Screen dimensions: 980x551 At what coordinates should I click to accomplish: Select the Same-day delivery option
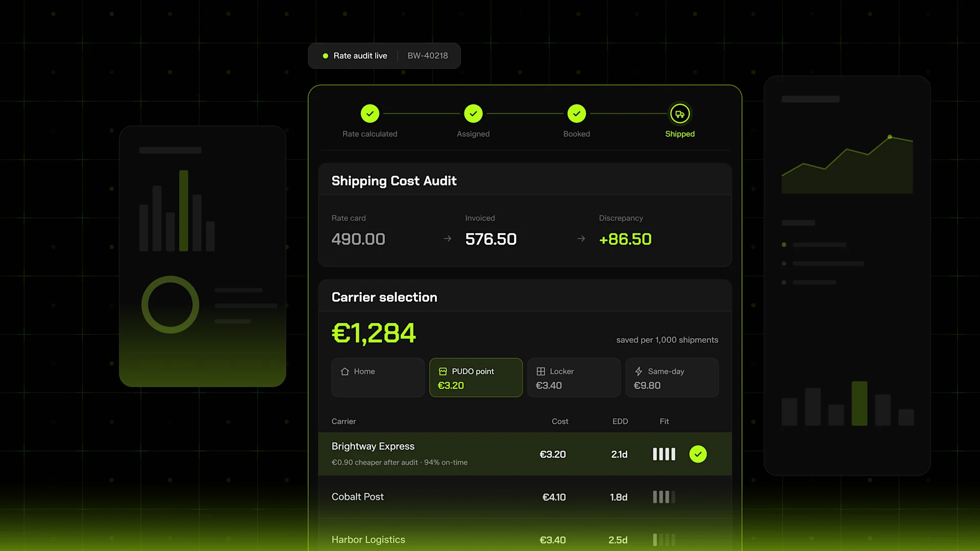click(x=672, y=378)
